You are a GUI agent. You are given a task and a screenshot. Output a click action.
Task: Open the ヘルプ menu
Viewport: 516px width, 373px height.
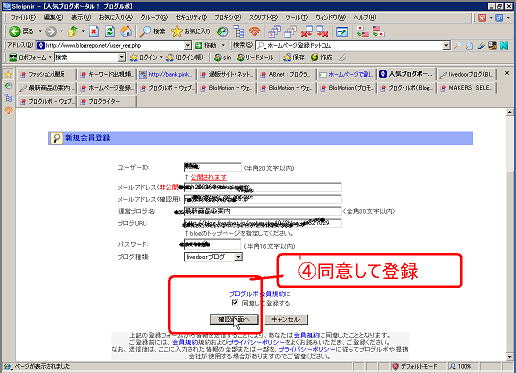(x=365, y=17)
